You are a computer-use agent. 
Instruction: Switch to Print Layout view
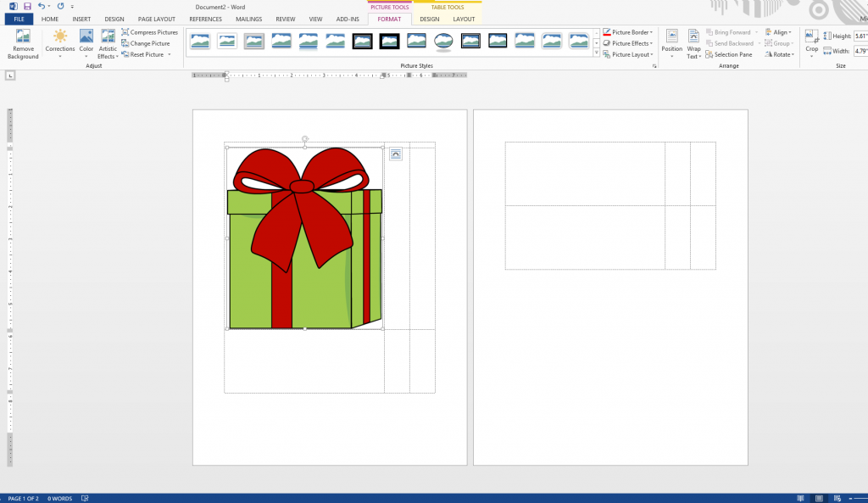coord(820,499)
